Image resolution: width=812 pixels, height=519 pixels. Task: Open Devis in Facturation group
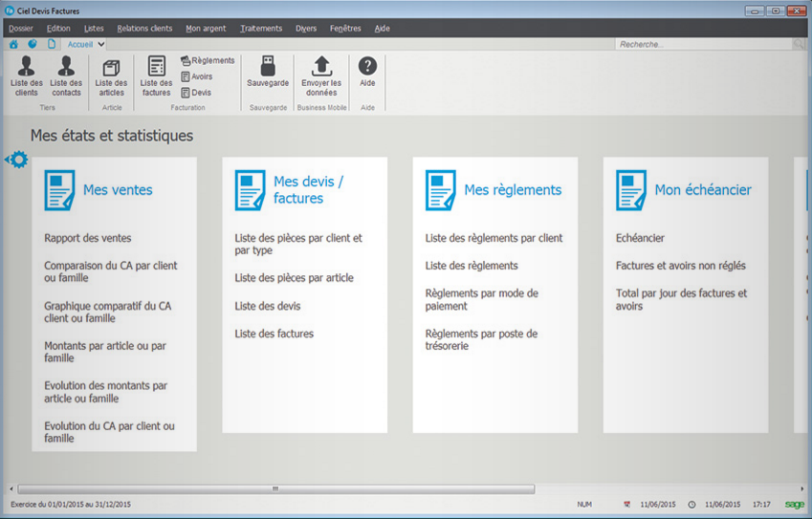pos(196,93)
